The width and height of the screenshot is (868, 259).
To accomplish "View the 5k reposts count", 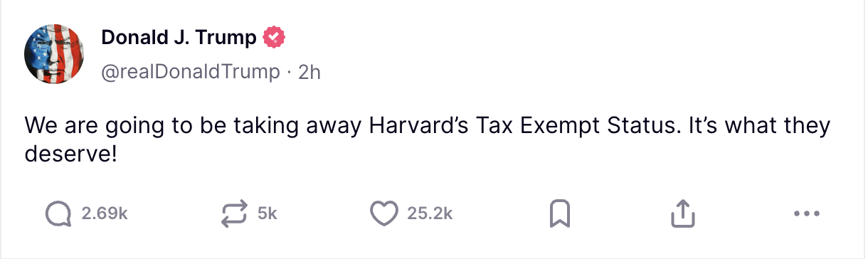I will (267, 213).
